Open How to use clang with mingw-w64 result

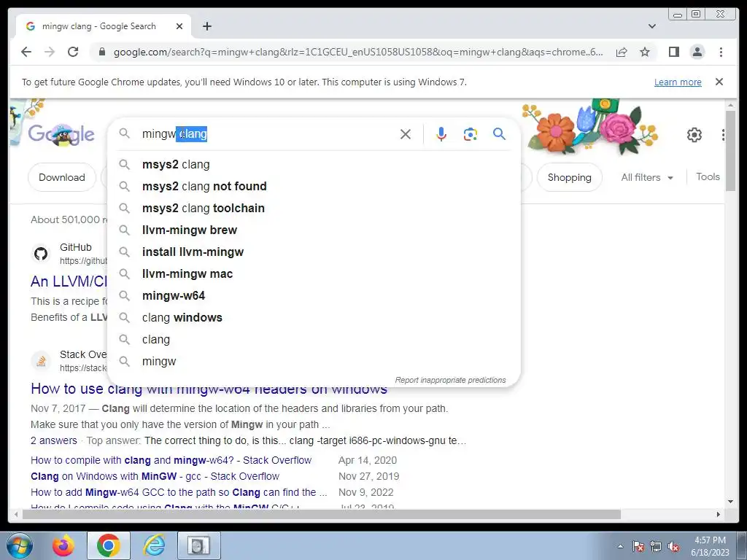point(209,389)
